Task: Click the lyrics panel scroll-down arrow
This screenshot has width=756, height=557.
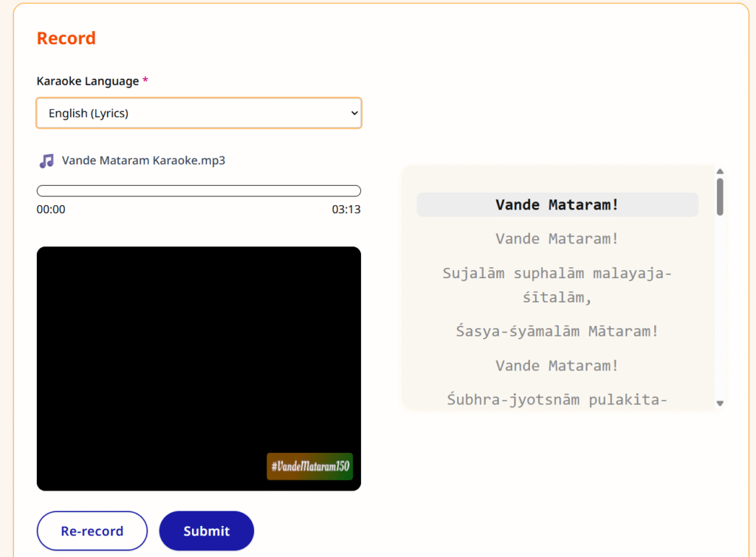Action: pos(720,403)
